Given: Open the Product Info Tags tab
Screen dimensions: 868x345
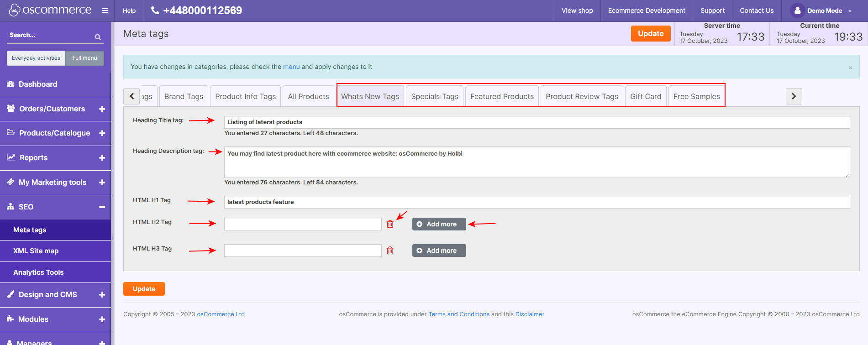Looking at the screenshot, I should pos(246,96).
